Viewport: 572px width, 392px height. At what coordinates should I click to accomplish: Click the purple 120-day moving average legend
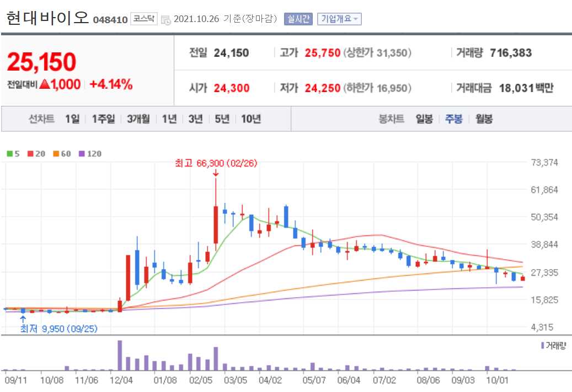(90, 154)
